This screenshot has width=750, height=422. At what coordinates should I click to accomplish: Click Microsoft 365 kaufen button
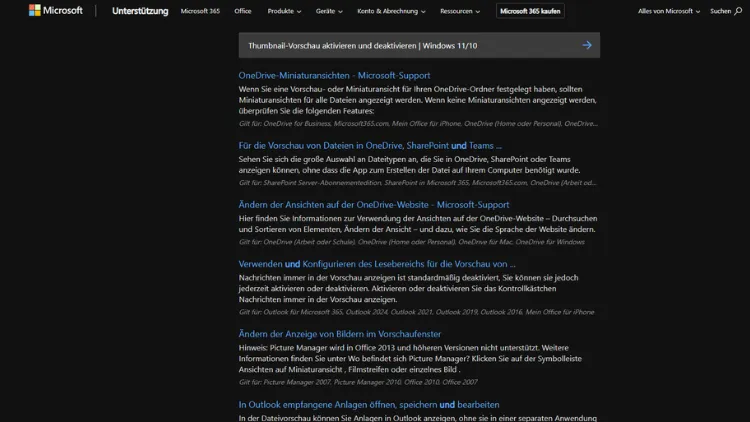[x=530, y=11]
